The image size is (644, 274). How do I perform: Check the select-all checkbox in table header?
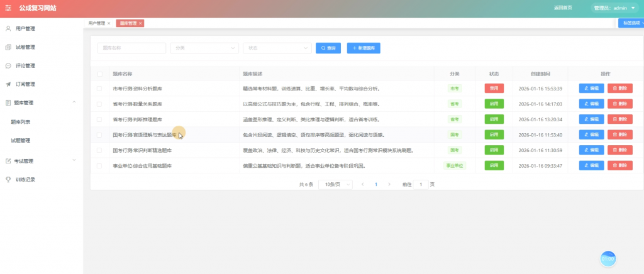point(100,74)
